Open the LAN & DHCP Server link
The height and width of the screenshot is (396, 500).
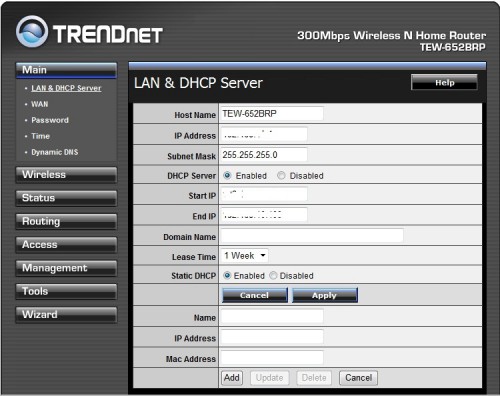click(x=66, y=88)
